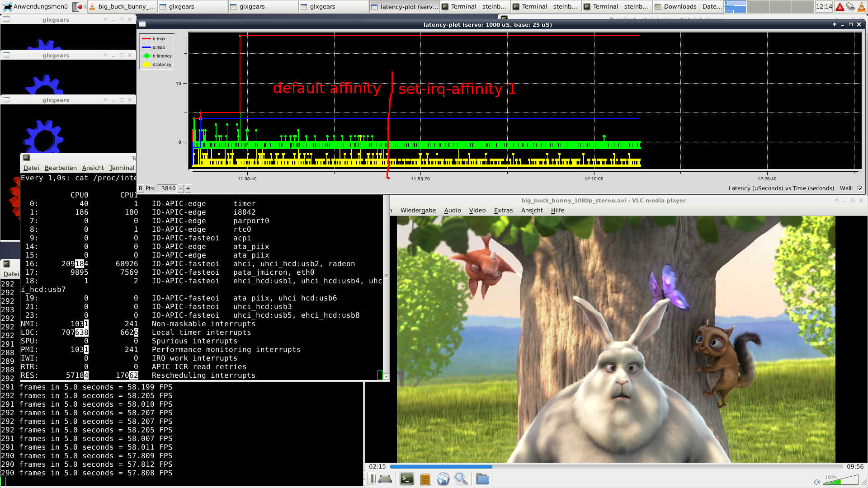Image resolution: width=868 pixels, height=488 pixels.
Task: Click the terminal window title icon
Action: (26, 158)
